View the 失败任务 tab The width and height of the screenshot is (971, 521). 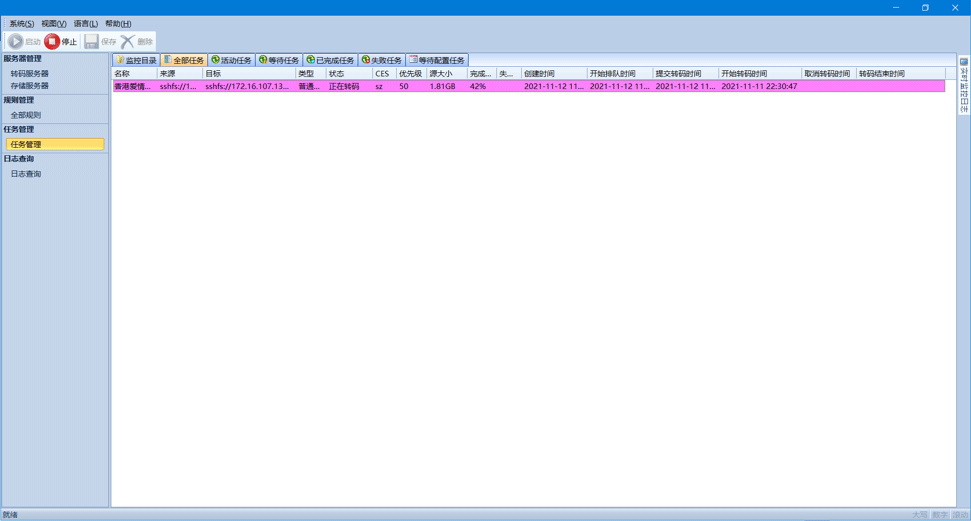(382, 60)
